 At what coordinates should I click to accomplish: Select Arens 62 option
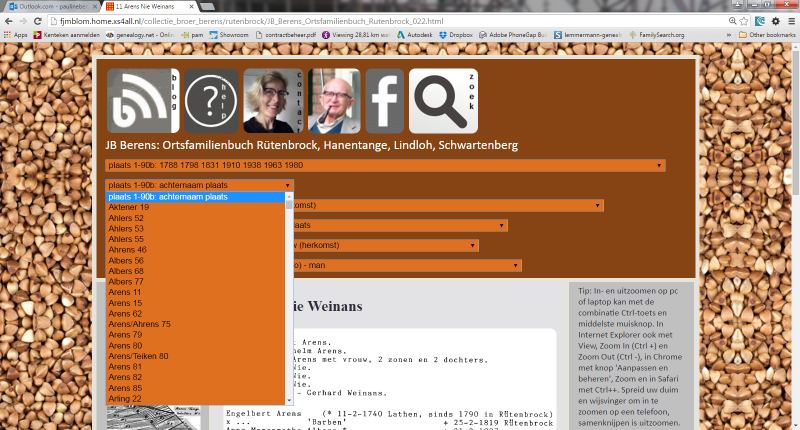(195, 313)
